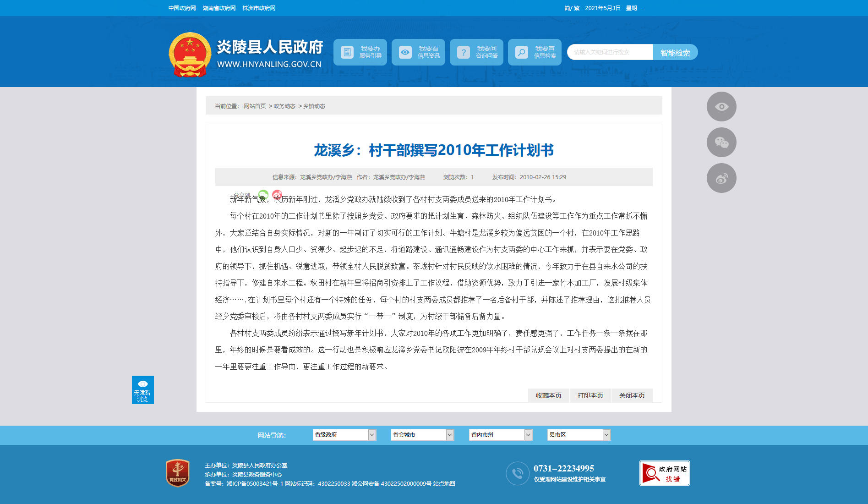Click the national emblem logo
This screenshot has height=504, width=868.
(190, 55)
